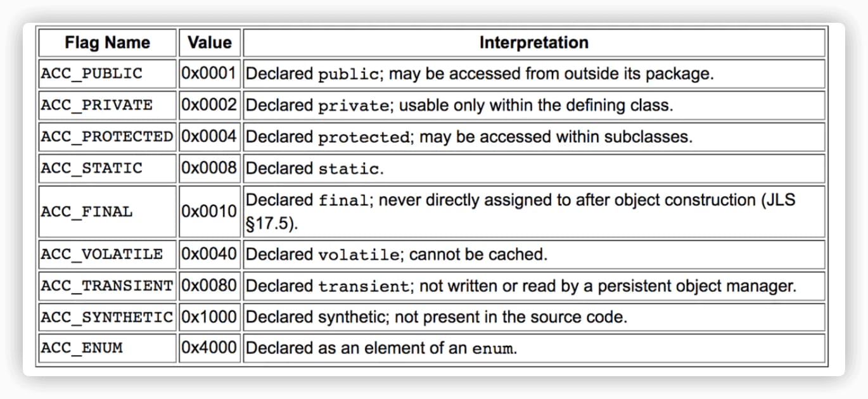Click the 0x0080 value cell
This screenshot has height=399, width=868.
(210, 286)
